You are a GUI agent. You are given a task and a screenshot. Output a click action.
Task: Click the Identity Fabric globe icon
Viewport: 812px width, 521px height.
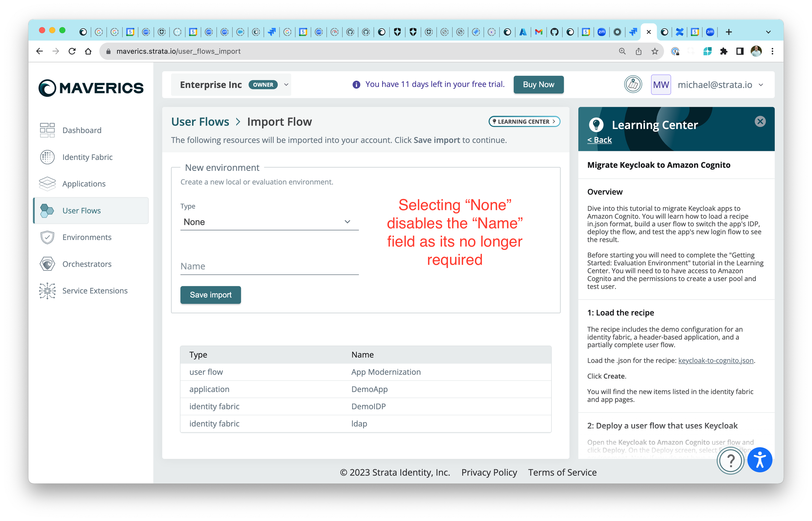(x=47, y=157)
